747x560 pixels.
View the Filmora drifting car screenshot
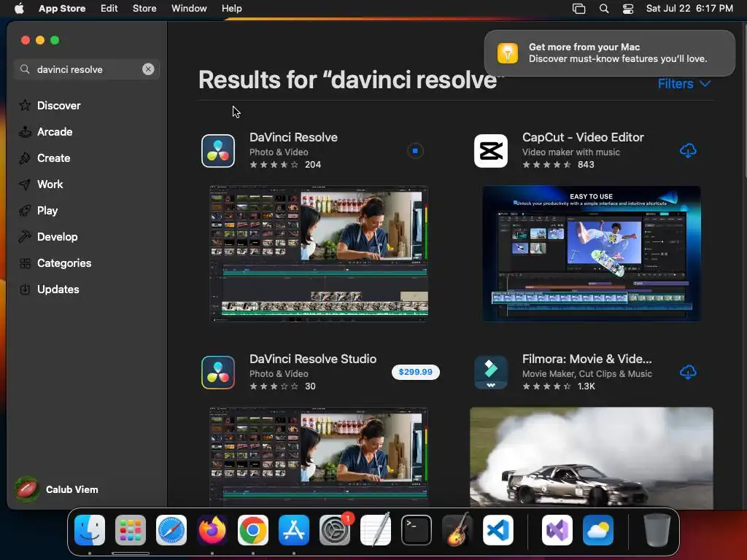(591, 458)
